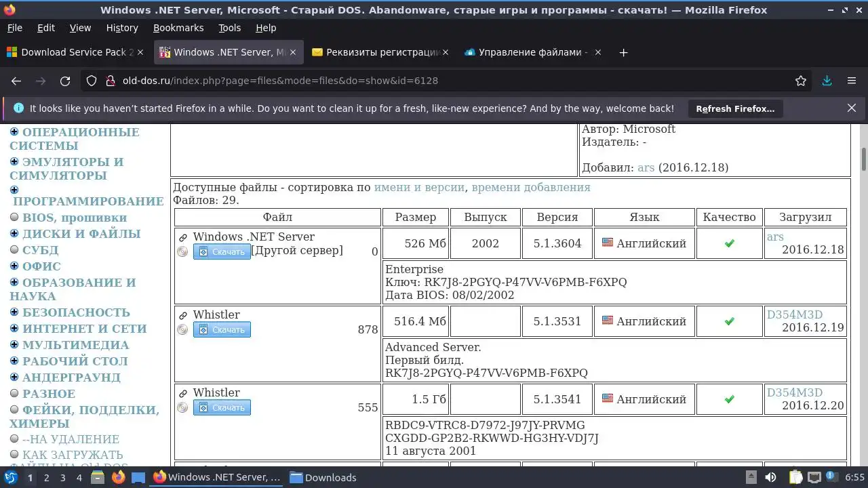Open uploader ars profile link in header
Screen dimensions: 868x488
tap(646, 167)
